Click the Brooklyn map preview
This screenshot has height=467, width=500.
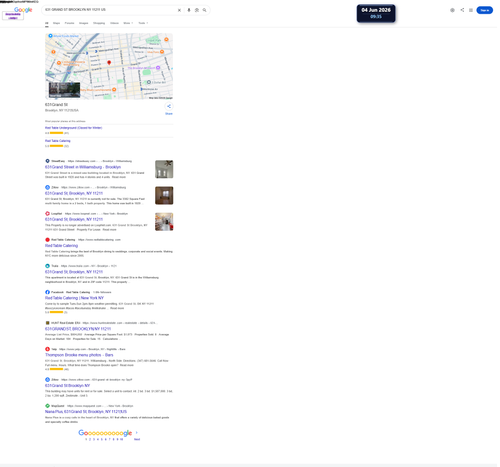pyautogui.click(x=109, y=66)
